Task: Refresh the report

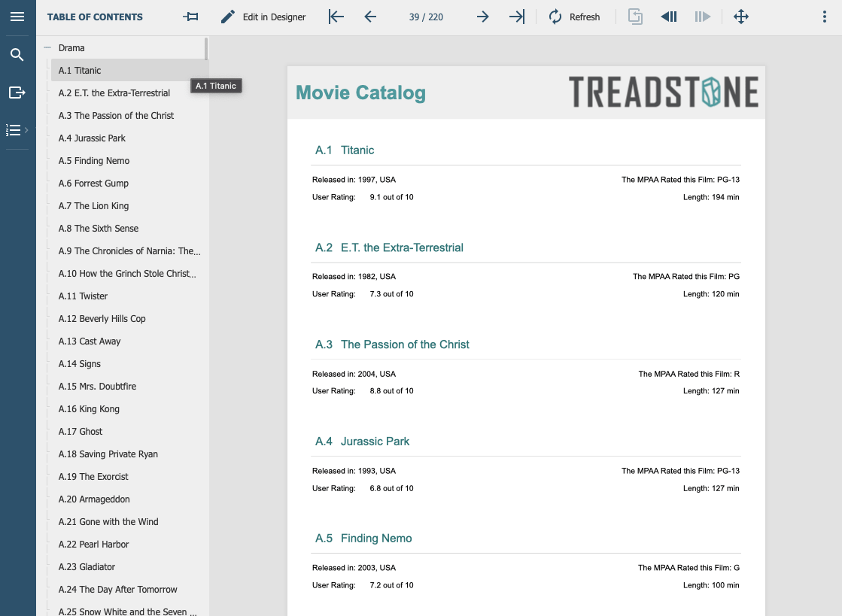Action: point(574,17)
